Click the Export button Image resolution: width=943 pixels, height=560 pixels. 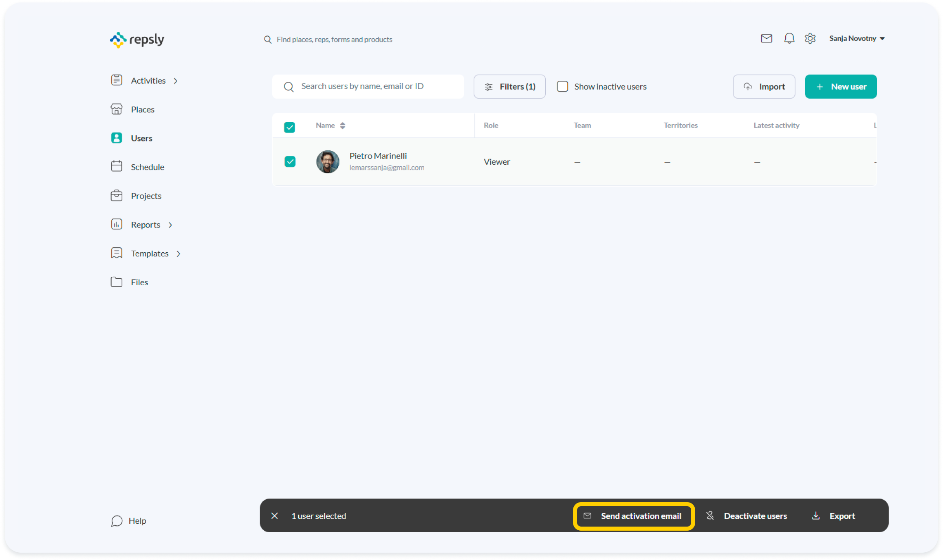click(x=833, y=516)
